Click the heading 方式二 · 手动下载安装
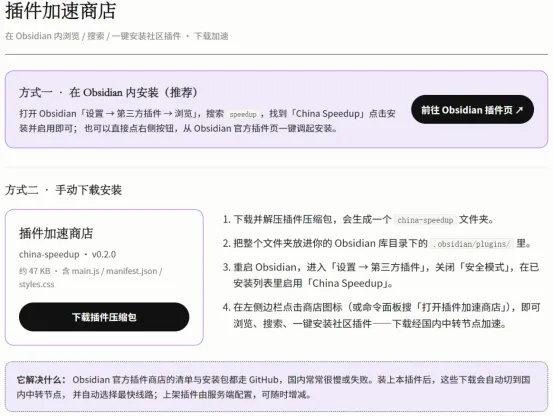The height and width of the screenshot is (417, 553). (63, 190)
